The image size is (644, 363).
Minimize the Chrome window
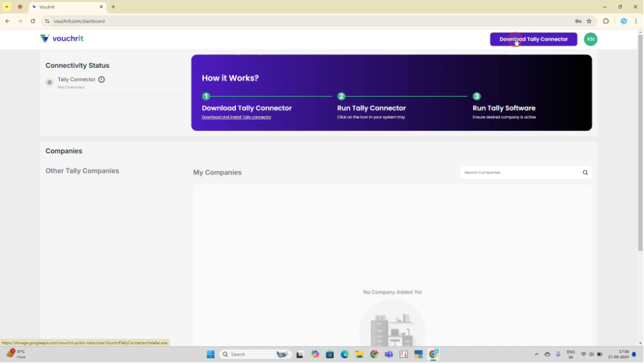pyautogui.click(x=604, y=7)
